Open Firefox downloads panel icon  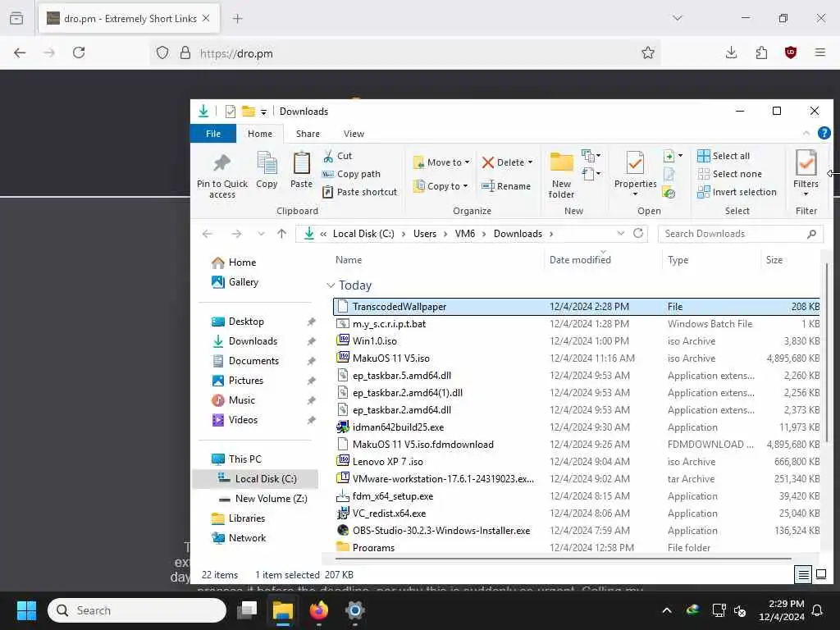click(x=731, y=52)
